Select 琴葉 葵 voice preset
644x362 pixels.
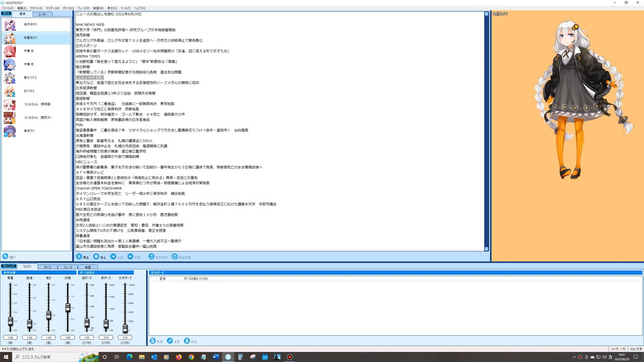pos(36,64)
